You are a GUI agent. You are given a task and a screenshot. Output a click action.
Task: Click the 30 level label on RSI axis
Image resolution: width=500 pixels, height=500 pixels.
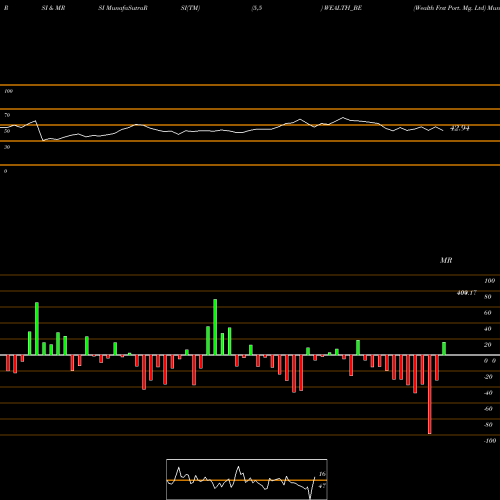coord(7,147)
